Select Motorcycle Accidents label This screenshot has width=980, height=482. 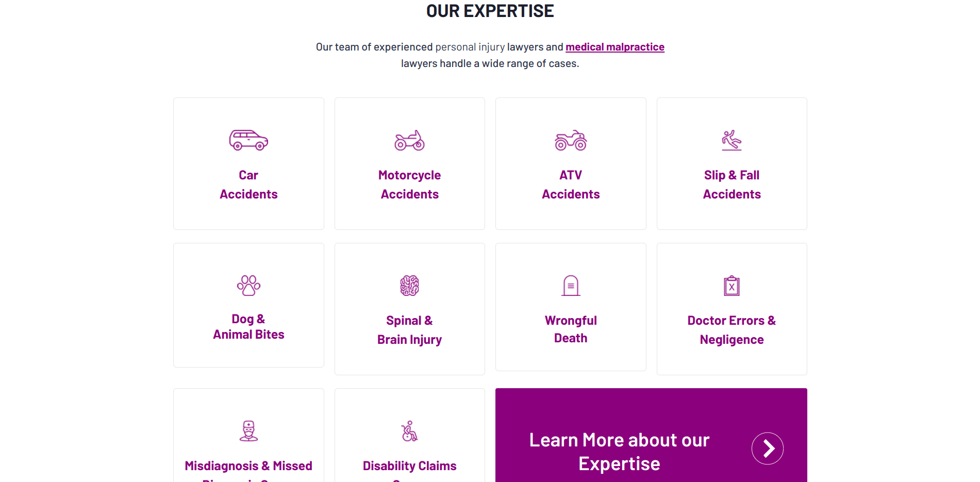click(x=409, y=185)
